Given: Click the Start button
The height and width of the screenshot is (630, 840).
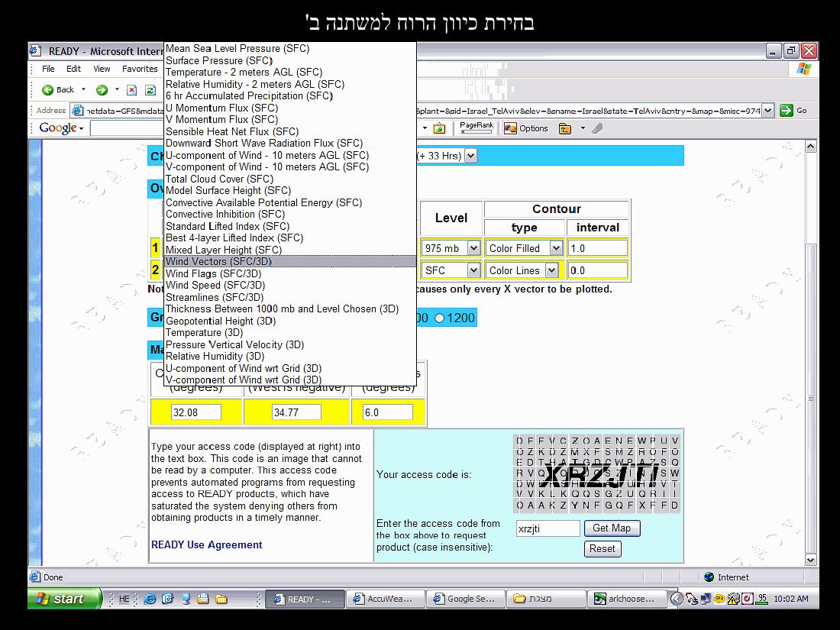Looking at the screenshot, I should click(65, 599).
